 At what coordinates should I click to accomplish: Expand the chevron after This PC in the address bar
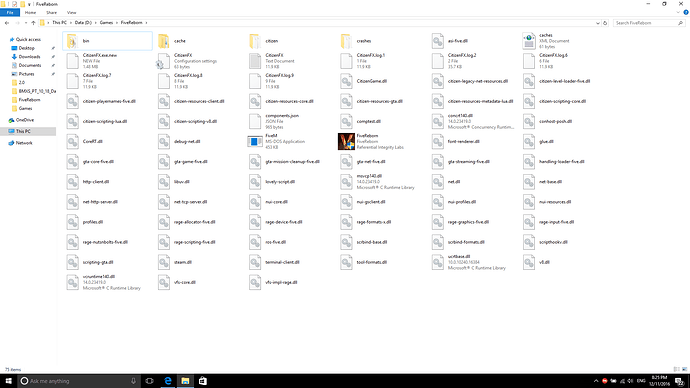tap(70, 23)
